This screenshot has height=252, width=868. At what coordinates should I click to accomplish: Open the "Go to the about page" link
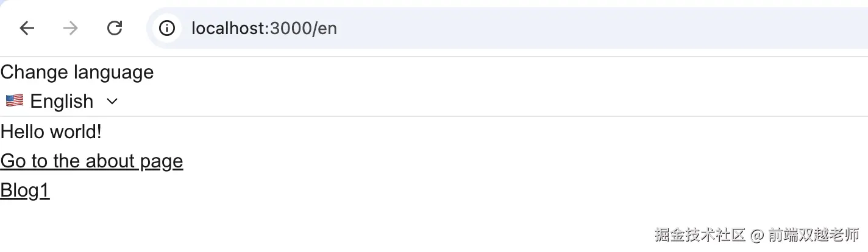click(x=91, y=161)
